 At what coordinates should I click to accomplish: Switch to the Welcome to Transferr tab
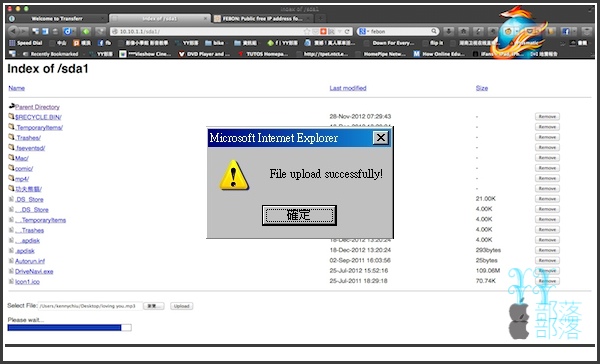point(57,18)
